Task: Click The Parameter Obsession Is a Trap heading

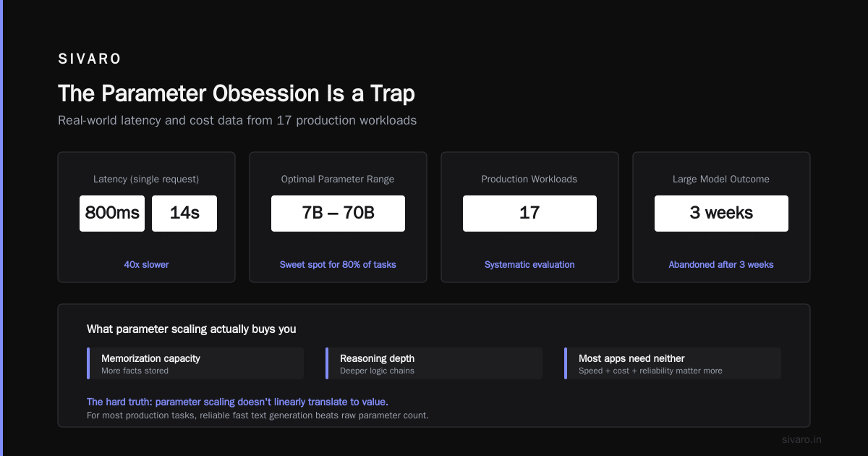Action: pyautogui.click(x=237, y=94)
